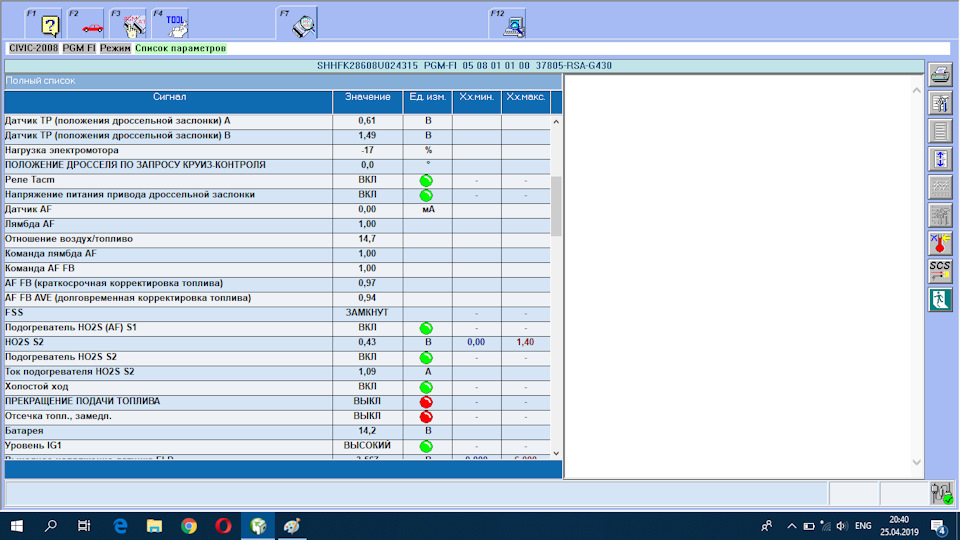Image resolution: width=960 pixels, height=540 pixels.
Task: Select the 'Отношение воздух/топливо' row
Action: (277, 239)
